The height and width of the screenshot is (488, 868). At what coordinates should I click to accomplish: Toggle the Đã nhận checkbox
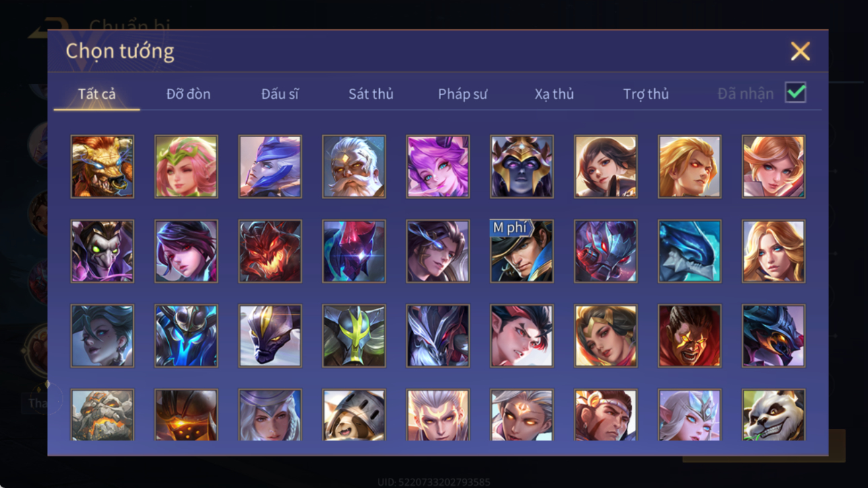pyautogui.click(x=795, y=93)
